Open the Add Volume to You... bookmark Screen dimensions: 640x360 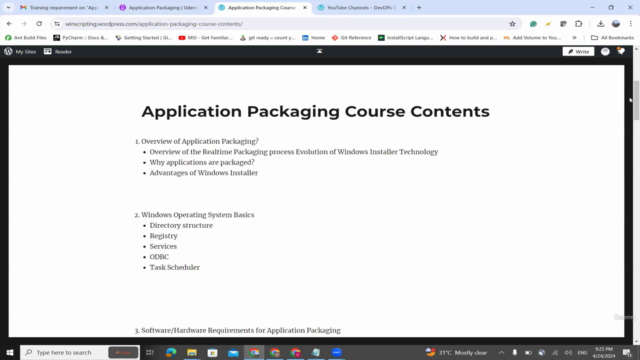click(532, 38)
